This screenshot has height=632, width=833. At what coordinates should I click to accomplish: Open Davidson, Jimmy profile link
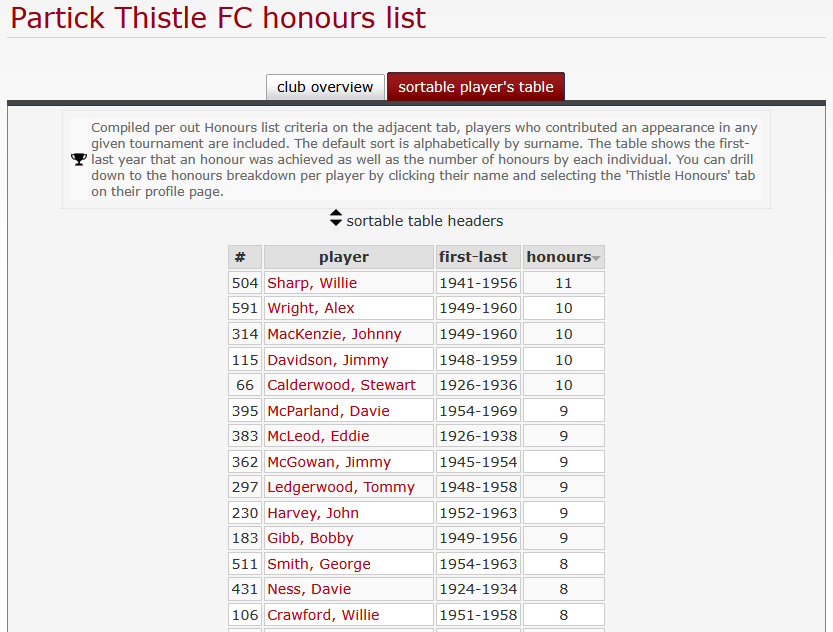pyautogui.click(x=328, y=360)
